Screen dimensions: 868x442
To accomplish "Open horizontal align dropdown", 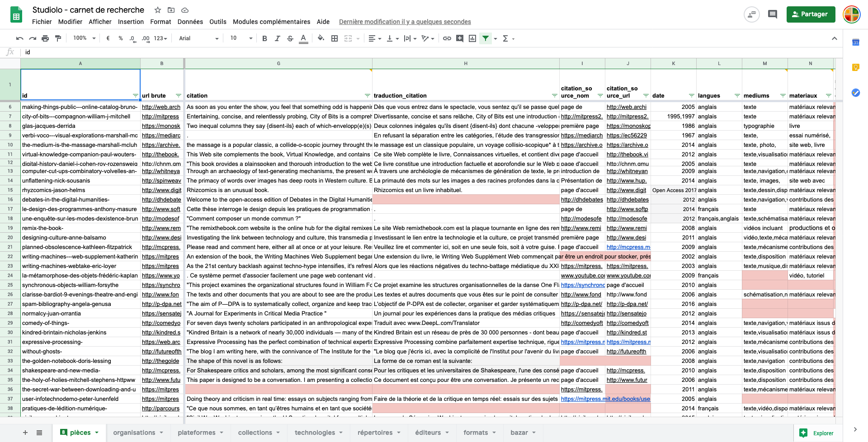I will pyautogui.click(x=375, y=38).
